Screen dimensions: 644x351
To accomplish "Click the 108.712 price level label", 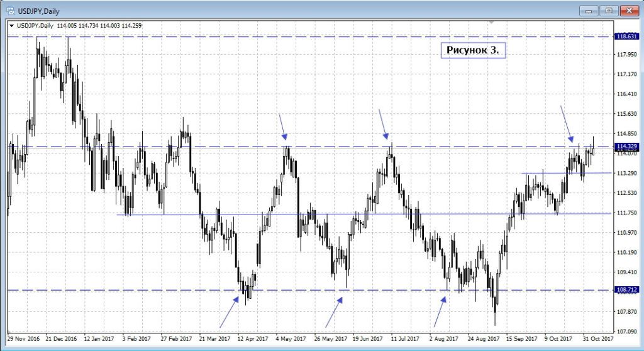I will click(628, 290).
